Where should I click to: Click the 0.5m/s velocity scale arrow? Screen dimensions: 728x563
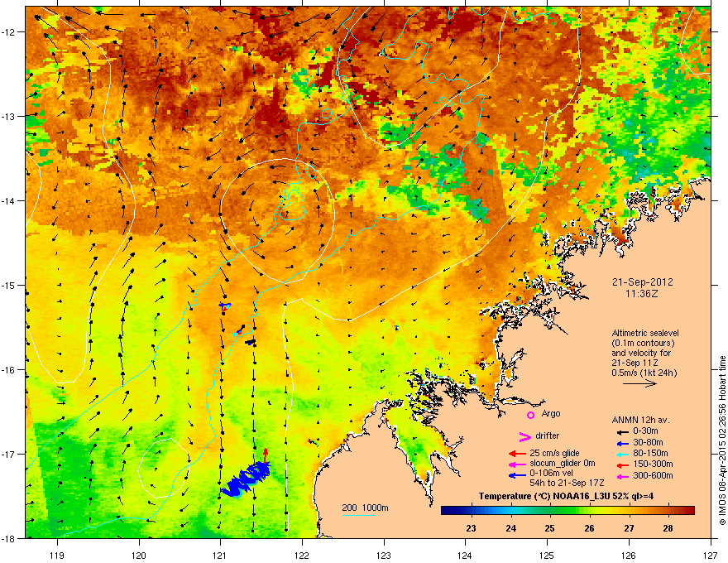click(639, 383)
